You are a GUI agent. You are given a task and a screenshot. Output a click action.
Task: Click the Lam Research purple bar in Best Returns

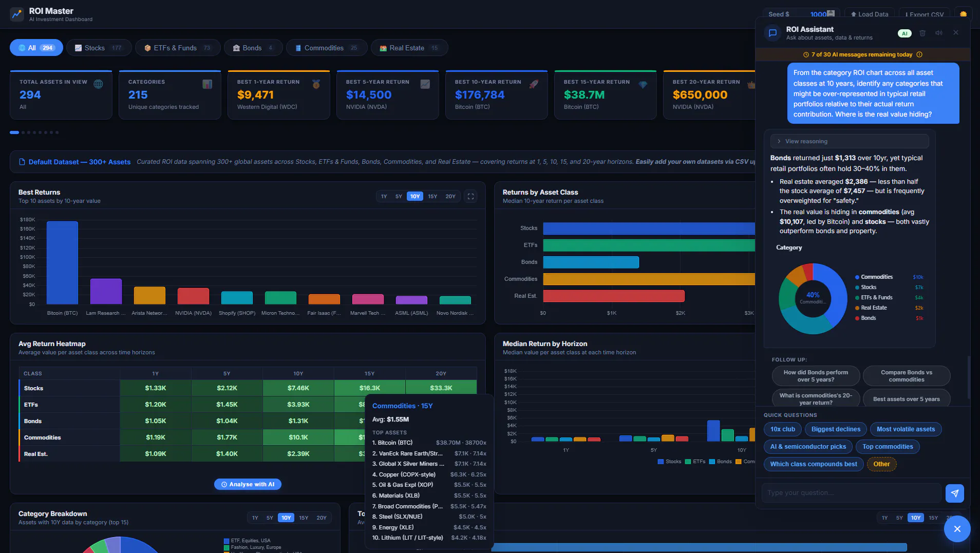click(x=106, y=292)
